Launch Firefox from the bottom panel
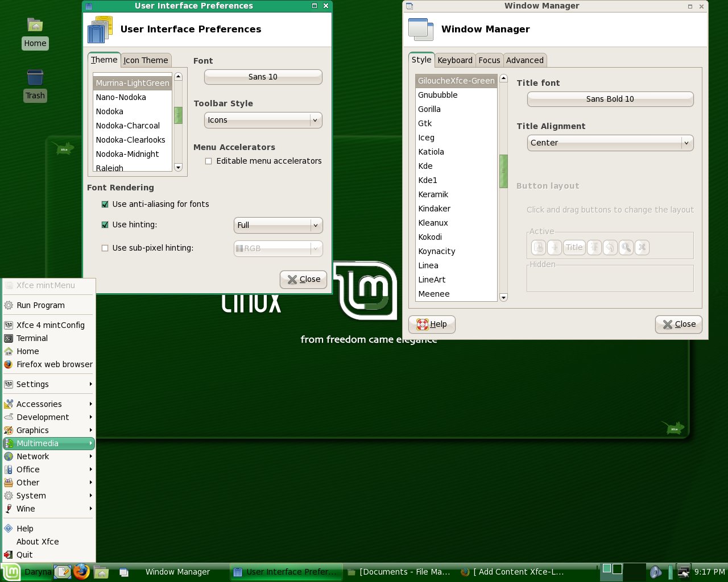 coord(81,572)
